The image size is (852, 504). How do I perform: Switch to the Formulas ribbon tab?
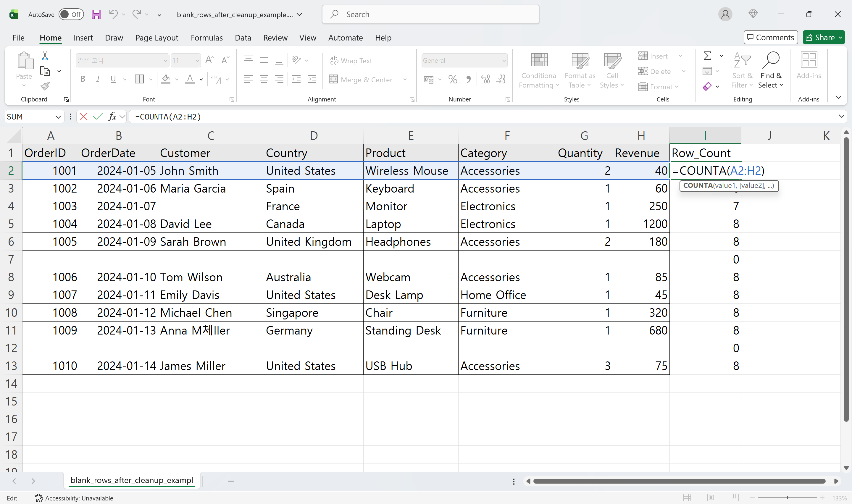click(206, 38)
